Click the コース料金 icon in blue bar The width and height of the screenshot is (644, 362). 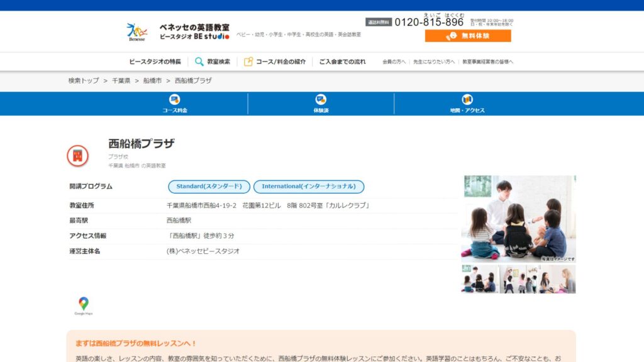pyautogui.click(x=175, y=99)
